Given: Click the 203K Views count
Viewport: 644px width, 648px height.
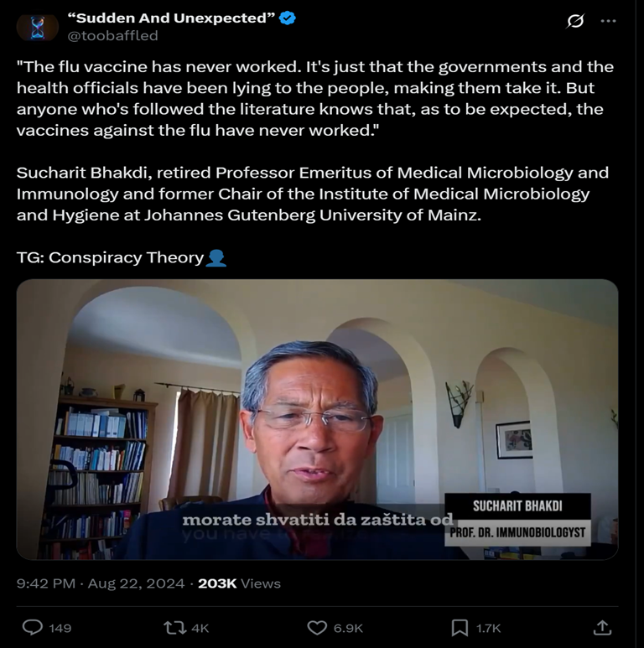Looking at the screenshot, I should point(239,583).
